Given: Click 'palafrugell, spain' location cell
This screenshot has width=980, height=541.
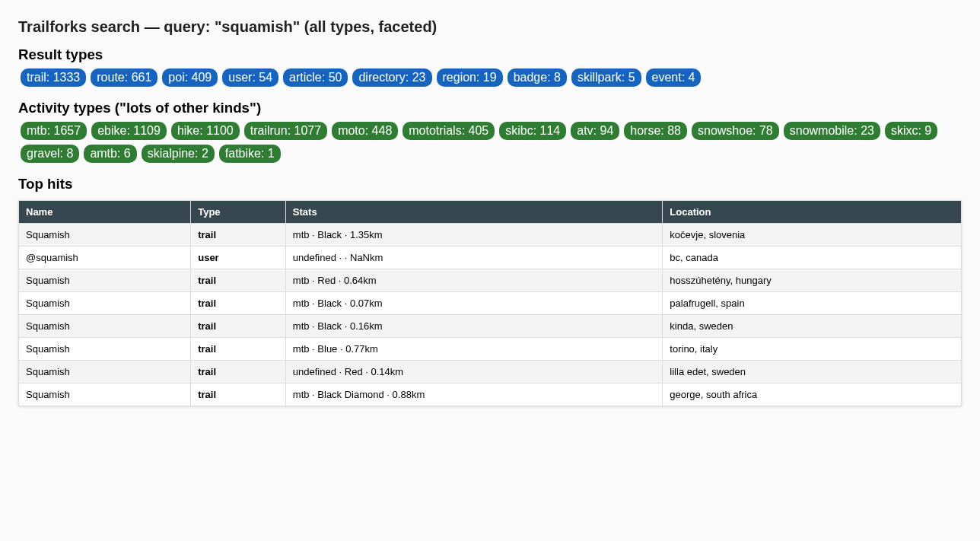Looking at the screenshot, I should point(812,304).
